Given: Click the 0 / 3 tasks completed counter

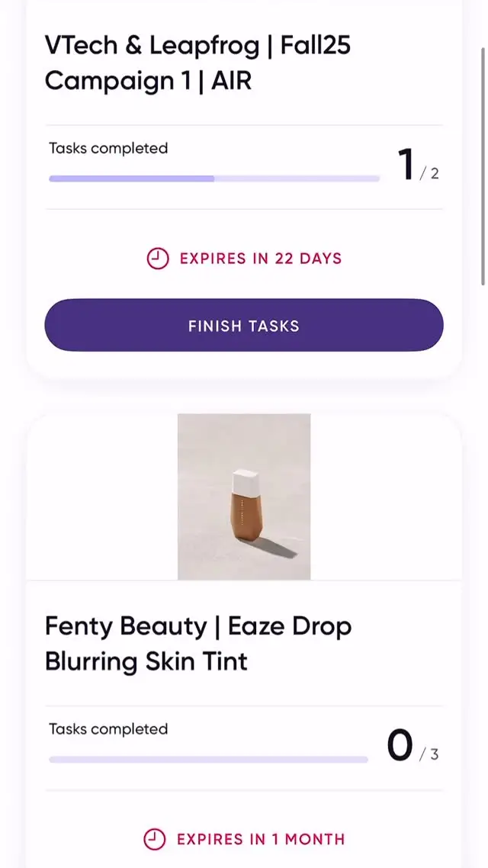Looking at the screenshot, I should [x=413, y=747].
